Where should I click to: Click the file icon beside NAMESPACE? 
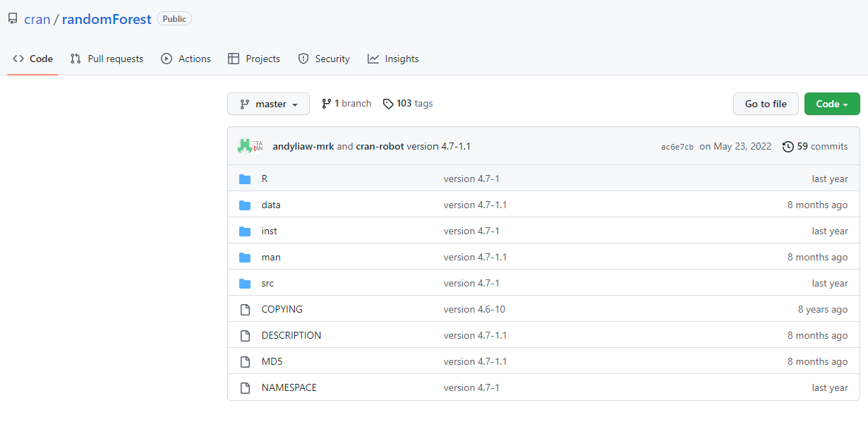point(245,388)
